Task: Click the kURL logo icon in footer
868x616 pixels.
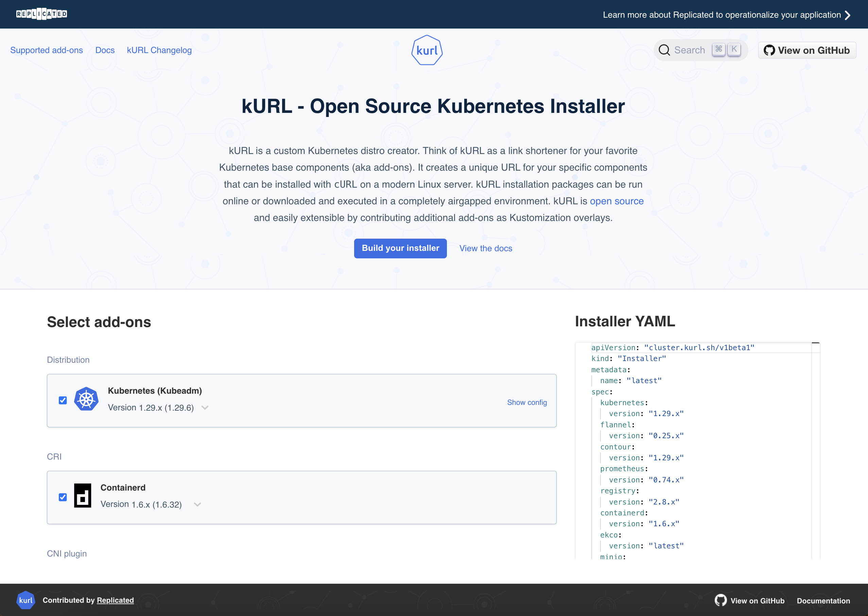Action: pos(26,599)
